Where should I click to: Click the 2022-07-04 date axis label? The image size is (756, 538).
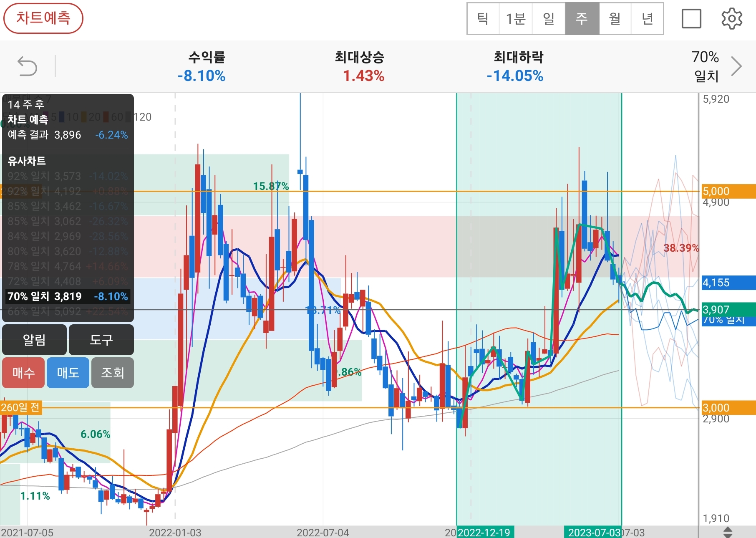[323, 533]
